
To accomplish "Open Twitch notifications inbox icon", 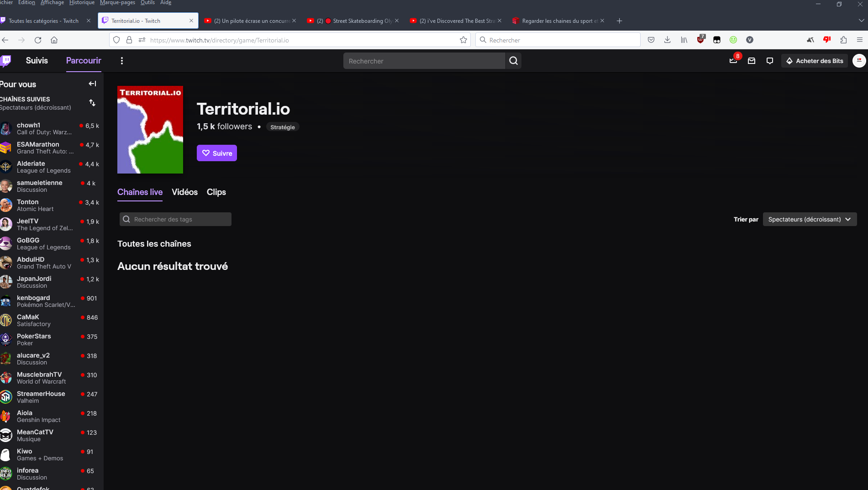I will (752, 61).
